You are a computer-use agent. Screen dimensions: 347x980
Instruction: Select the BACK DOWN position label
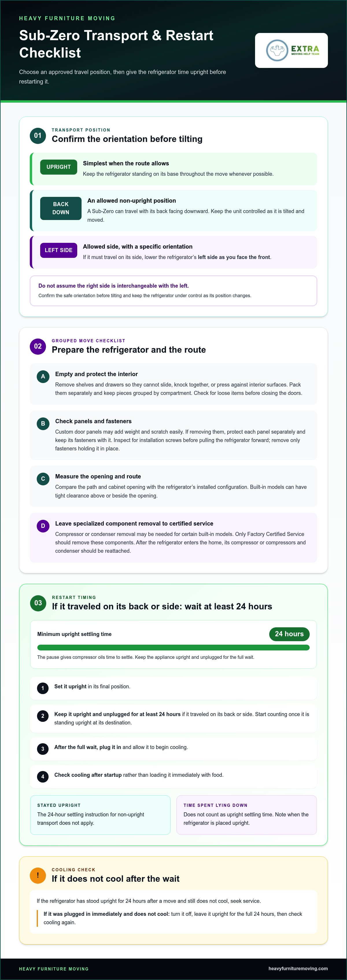pyautogui.click(x=61, y=208)
